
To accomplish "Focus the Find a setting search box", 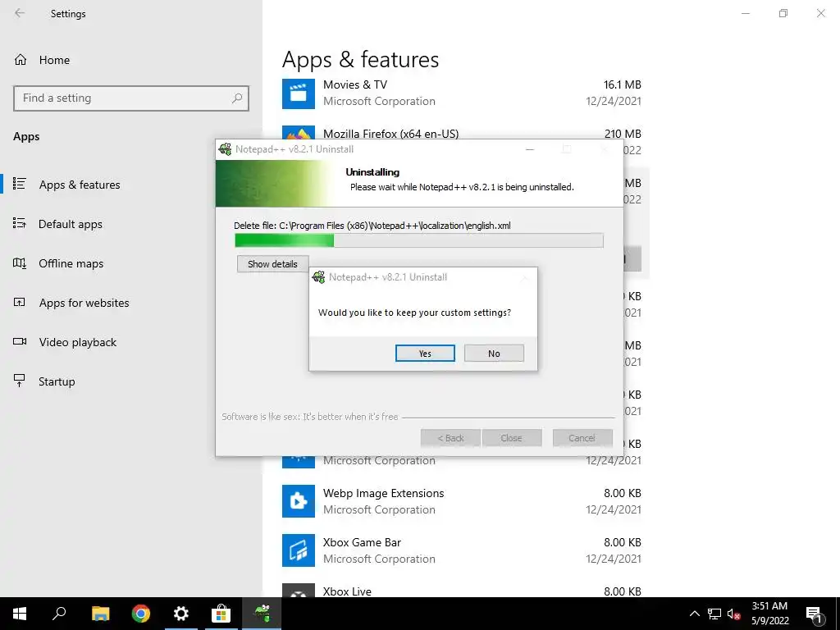I will point(131,98).
